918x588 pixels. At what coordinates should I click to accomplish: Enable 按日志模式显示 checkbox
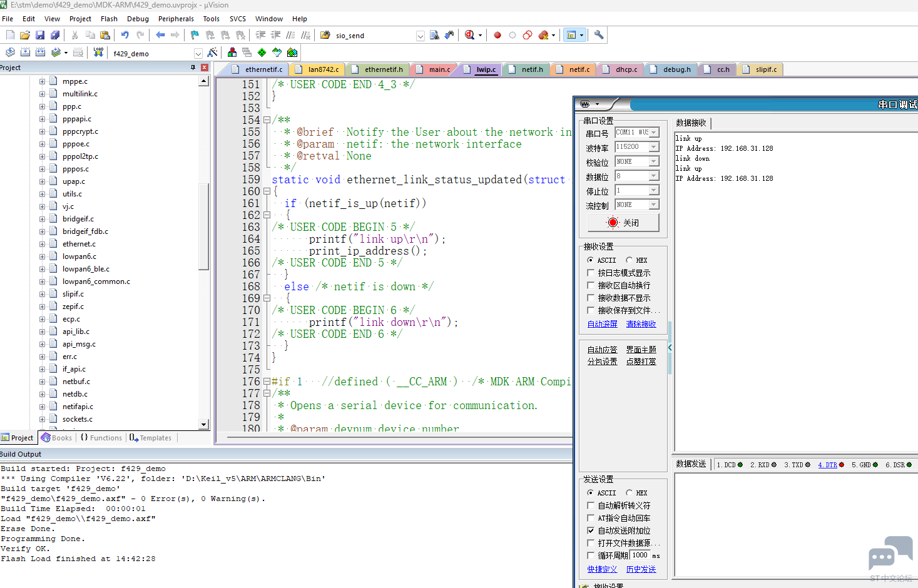(x=591, y=273)
